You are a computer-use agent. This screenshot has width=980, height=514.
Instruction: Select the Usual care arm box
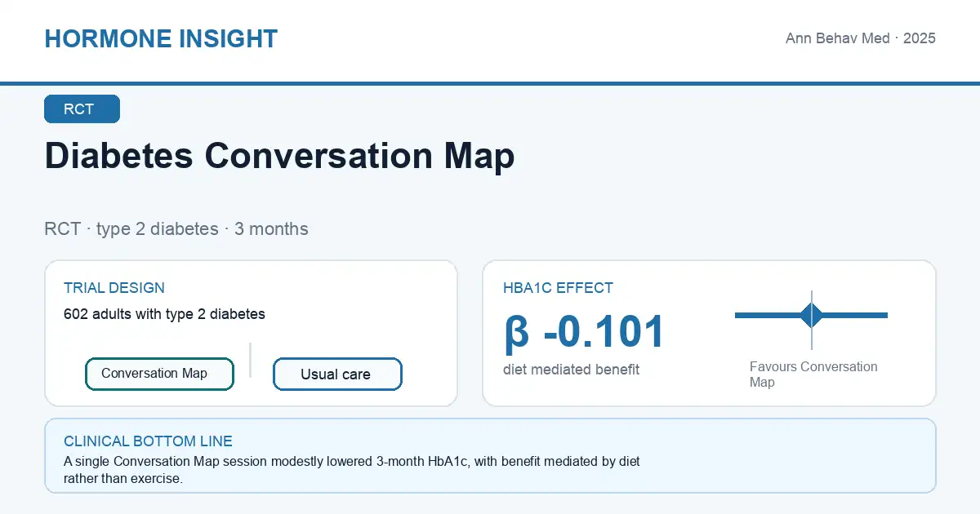pos(337,374)
